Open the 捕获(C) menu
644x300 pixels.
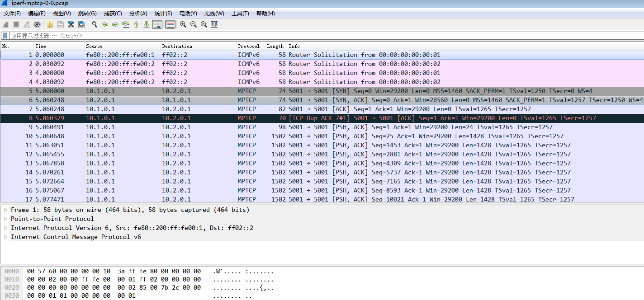[113, 14]
